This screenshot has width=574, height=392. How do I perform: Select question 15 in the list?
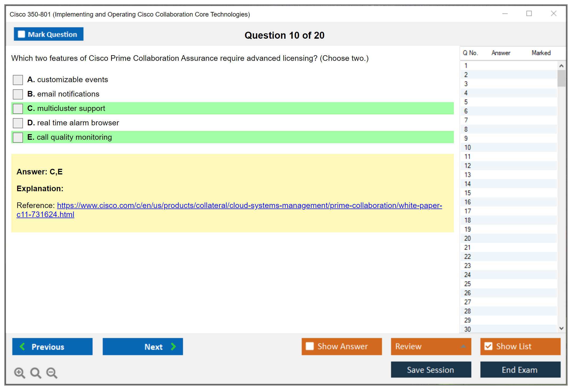coord(467,193)
